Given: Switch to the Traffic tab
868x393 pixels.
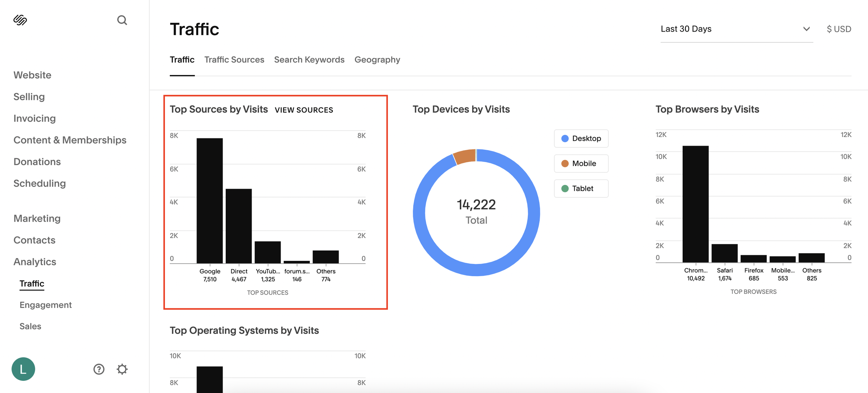Looking at the screenshot, I should [x=182, y=60].
